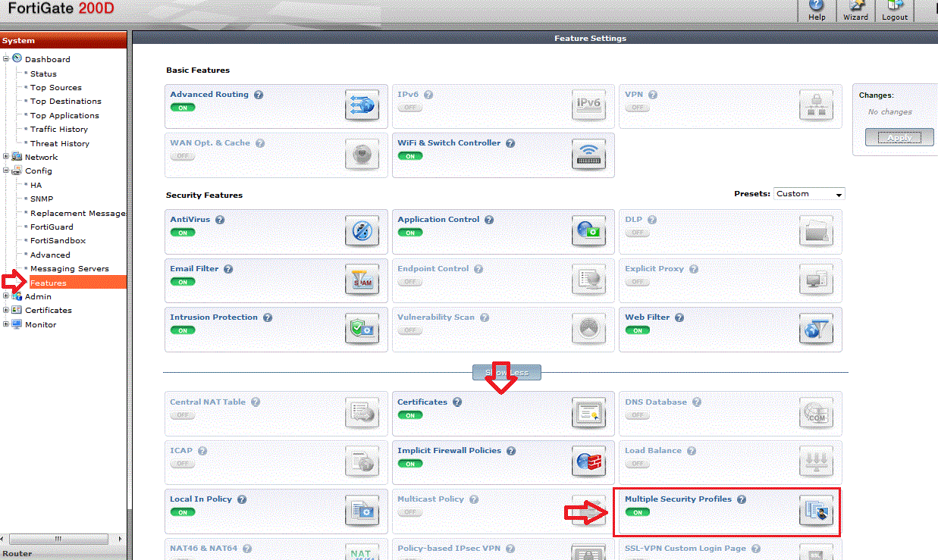Open the Router section at bottom

63,553
